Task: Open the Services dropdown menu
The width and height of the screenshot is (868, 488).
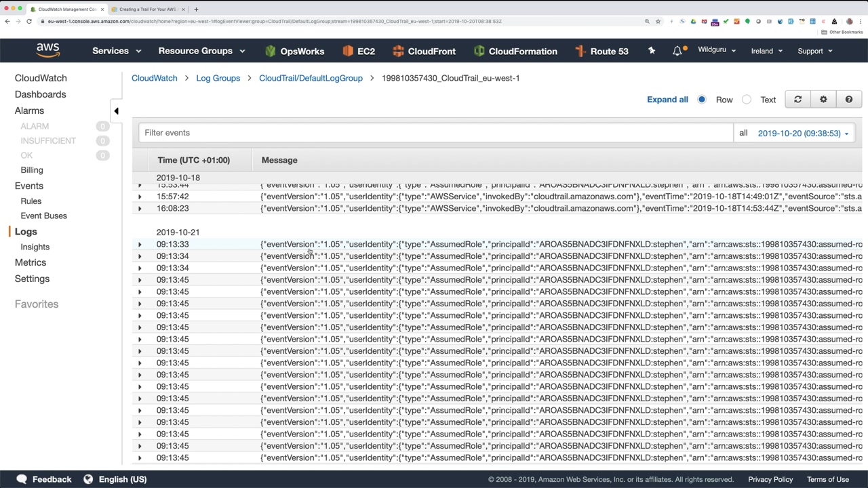Action: (117, 51)
